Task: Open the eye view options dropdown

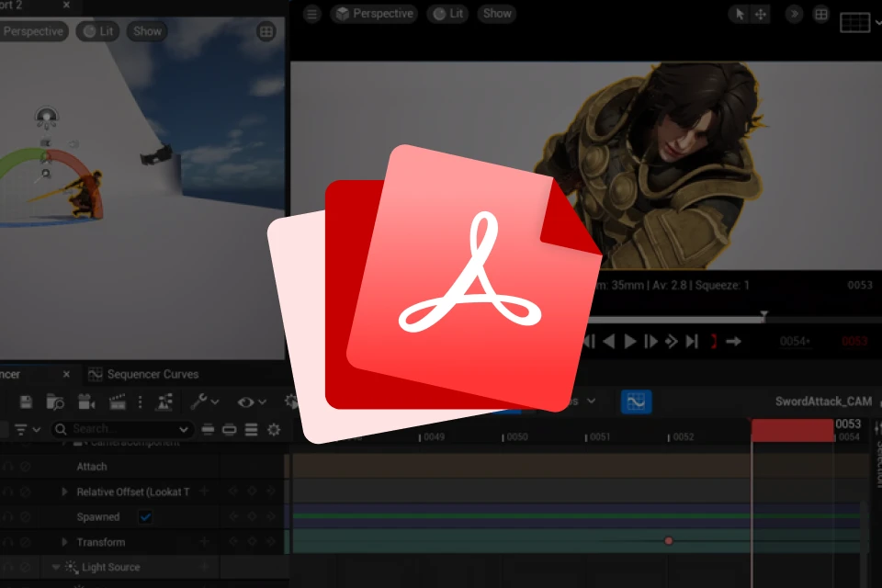Action: [x=252, y=401]
